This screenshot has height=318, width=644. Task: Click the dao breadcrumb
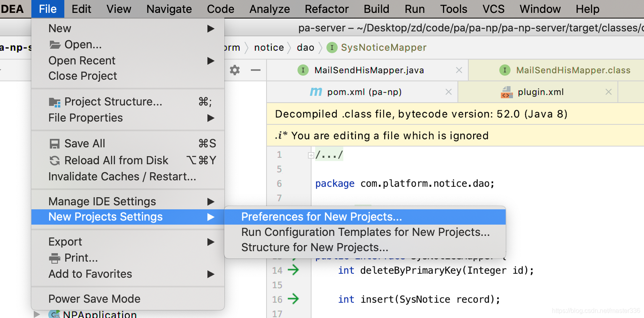(306, 47)
